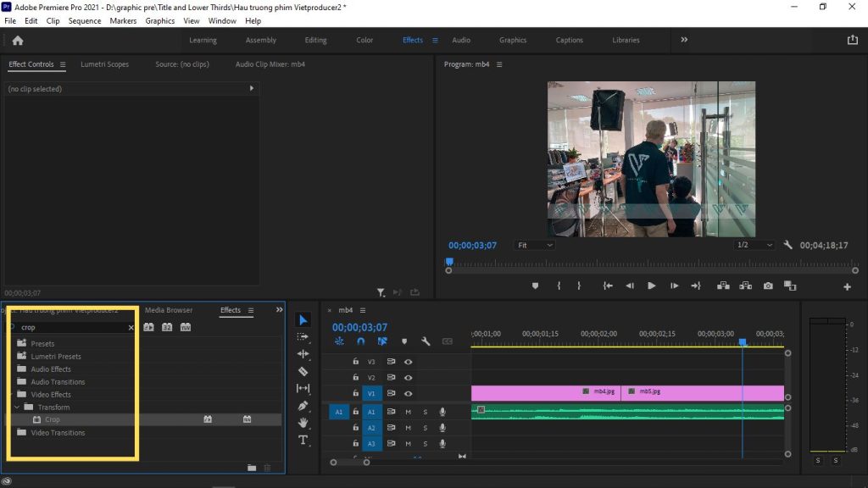
Task: Toggle the Snap magnet in the timeline
Action: (x=360, y=341)
